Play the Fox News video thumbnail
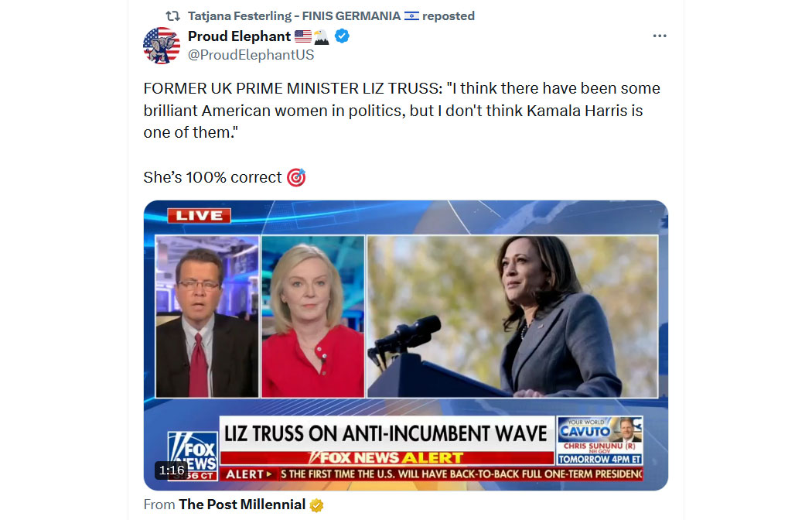 [405, 345]
